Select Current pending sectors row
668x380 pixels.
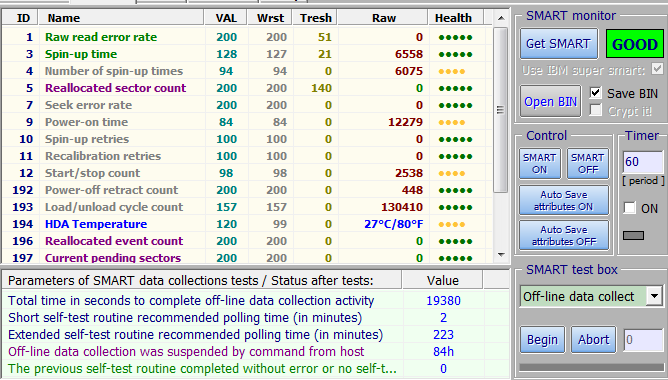click(247, 257)
